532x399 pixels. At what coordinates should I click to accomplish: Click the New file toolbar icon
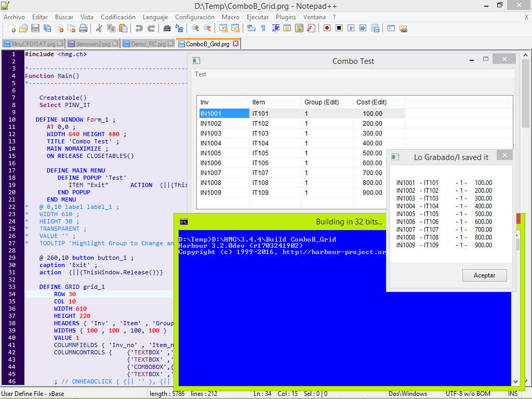pyautogui.click(x=11, y=28)
